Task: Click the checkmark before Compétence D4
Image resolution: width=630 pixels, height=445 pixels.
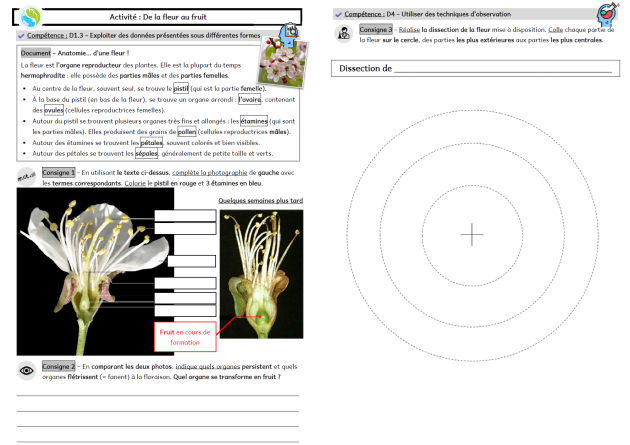Action: point(337,14)
